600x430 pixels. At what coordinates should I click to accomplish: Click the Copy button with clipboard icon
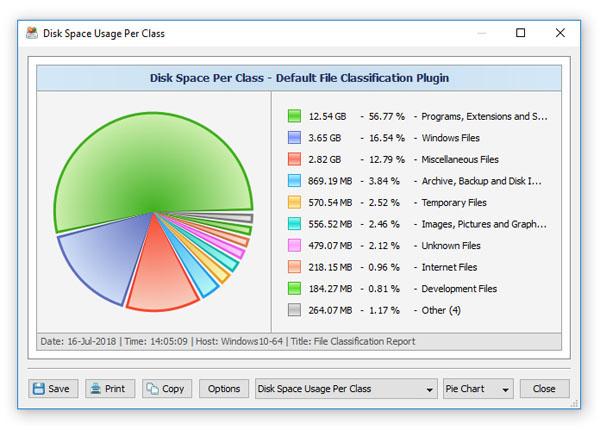pos(166,388)
